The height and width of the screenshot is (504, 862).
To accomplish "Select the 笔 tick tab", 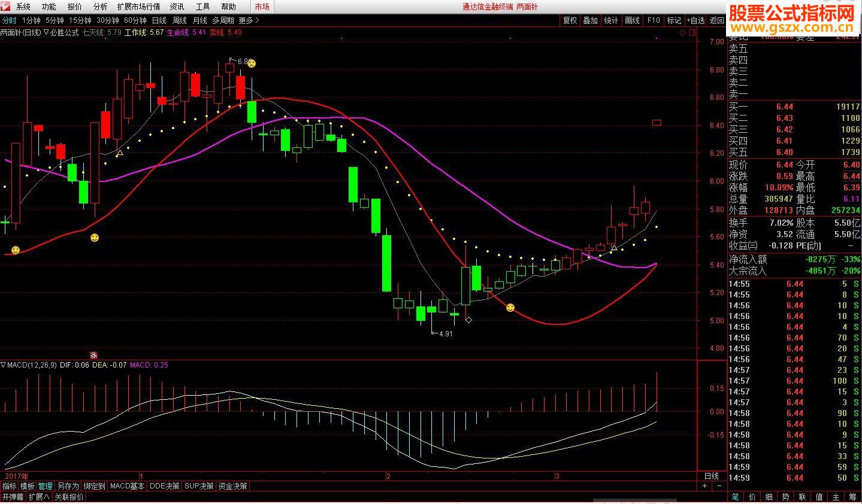I will 735,497.
